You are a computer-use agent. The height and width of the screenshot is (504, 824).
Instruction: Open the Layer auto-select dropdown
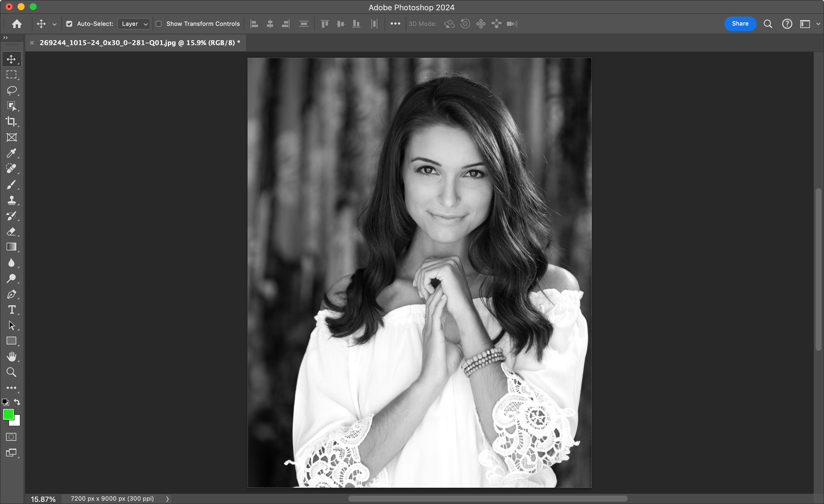coord(134,24)
